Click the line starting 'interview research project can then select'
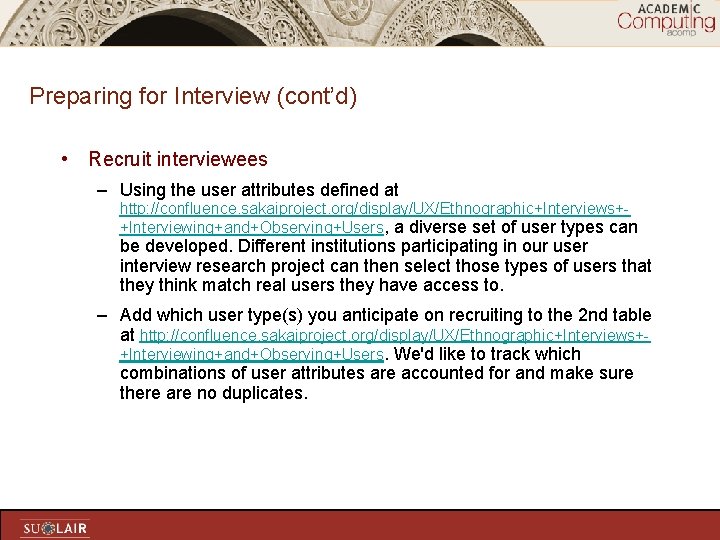Viewport: 720px width, 540px height. 385,266
